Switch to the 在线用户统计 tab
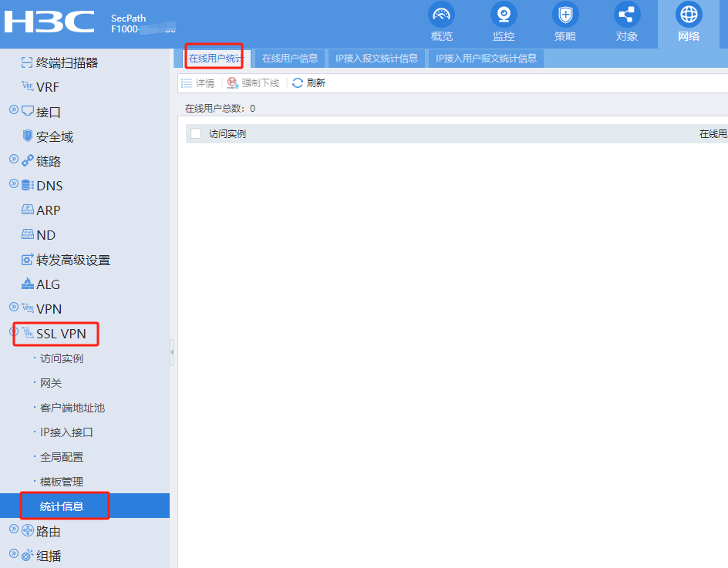 (x=216, y=59)
